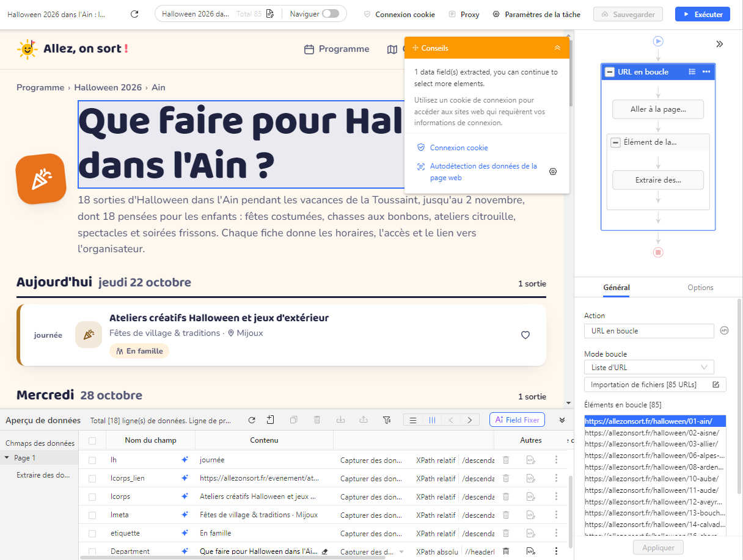The height and width of the screenshot is (560, 743).
Task: Tick the select-all checkbox in the field table header
Action: [x=92, y=440]
